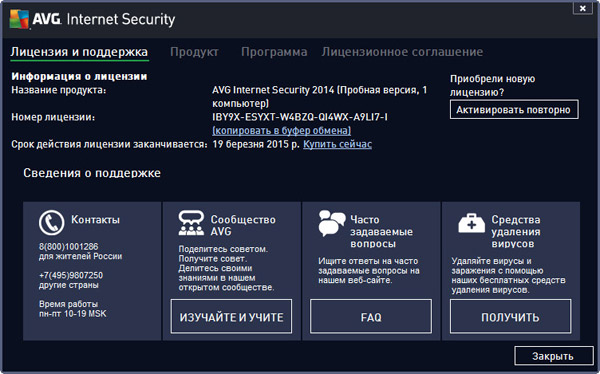
Task: Click the Сообщество AVG community icon
Action: (191, 222)
